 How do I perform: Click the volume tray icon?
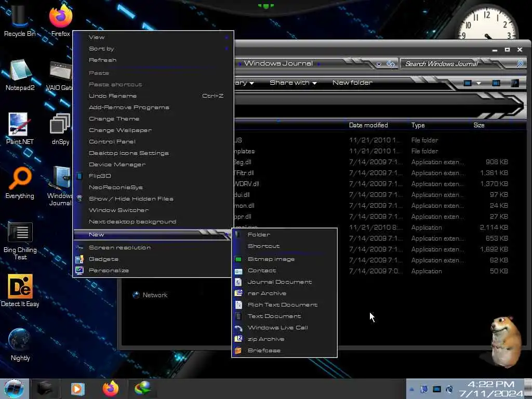pyautogui.click(x=449, y=389)
